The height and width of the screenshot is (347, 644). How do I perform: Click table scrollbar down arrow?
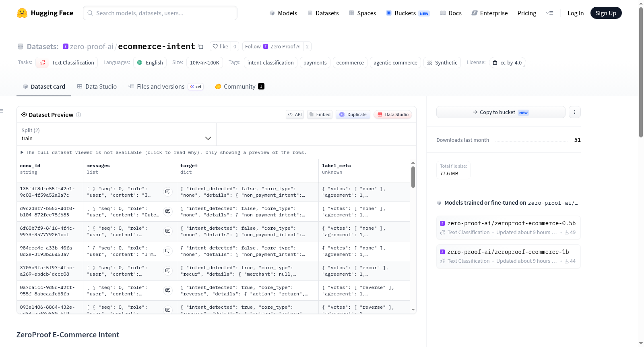pos(413,310)
